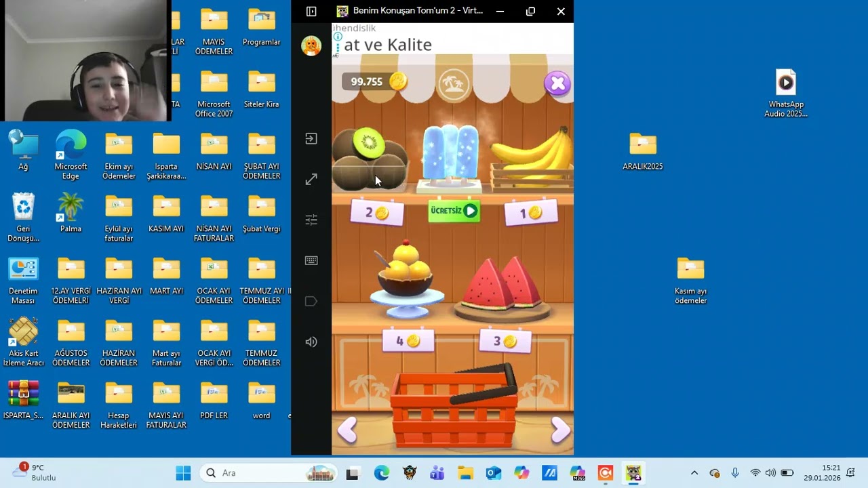Open File Explorer from the taskbar
Viewport: 868px width, 488px height.
click(465, 473)
